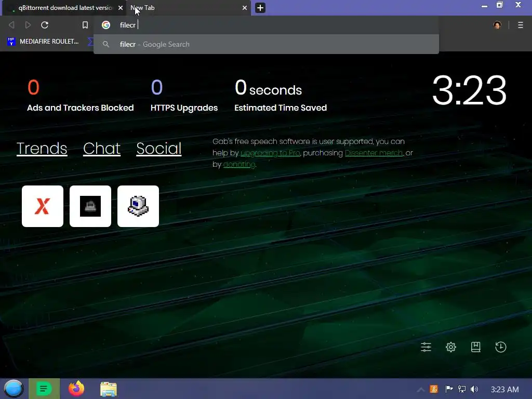
Task: Open the red X top site tile
Action: click(43, 206)
